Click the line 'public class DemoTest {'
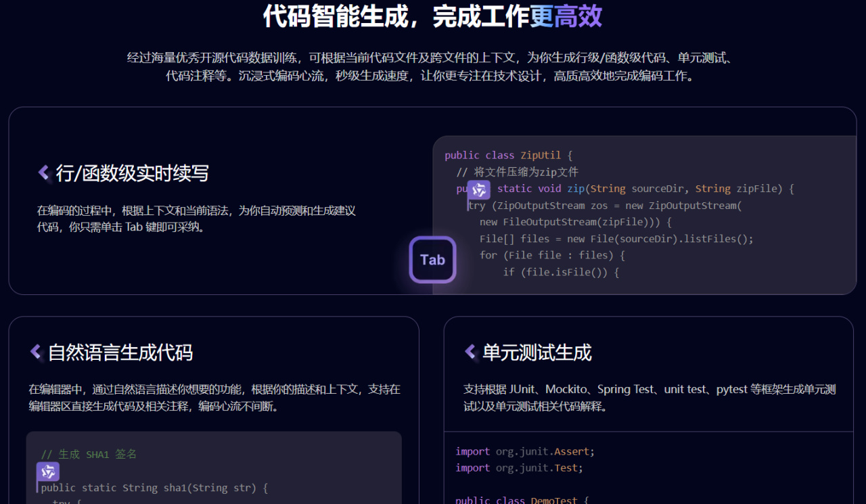Screen dimensions: 866x504 [522, 500]
